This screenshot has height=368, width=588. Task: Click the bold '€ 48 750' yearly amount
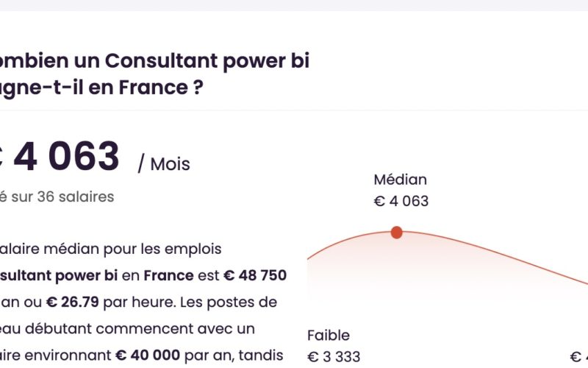point(255,275)
